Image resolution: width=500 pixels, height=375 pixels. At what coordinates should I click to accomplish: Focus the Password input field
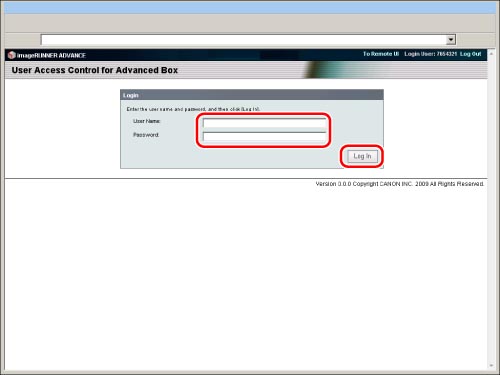(264, 137)
